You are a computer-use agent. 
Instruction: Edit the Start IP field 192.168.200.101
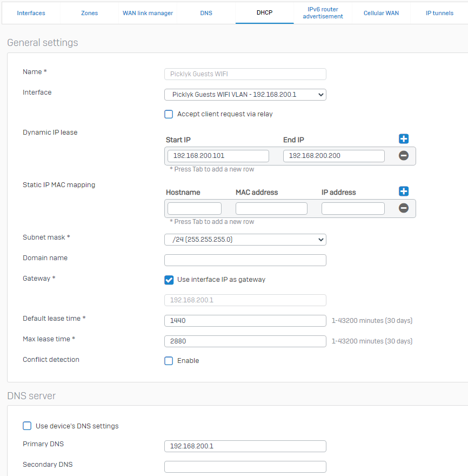[218, 156]
